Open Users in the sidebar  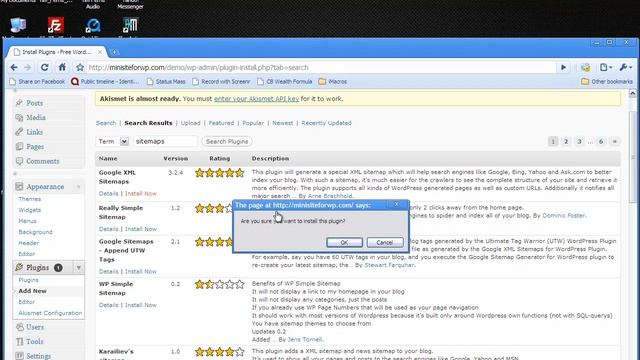(35, 327)
